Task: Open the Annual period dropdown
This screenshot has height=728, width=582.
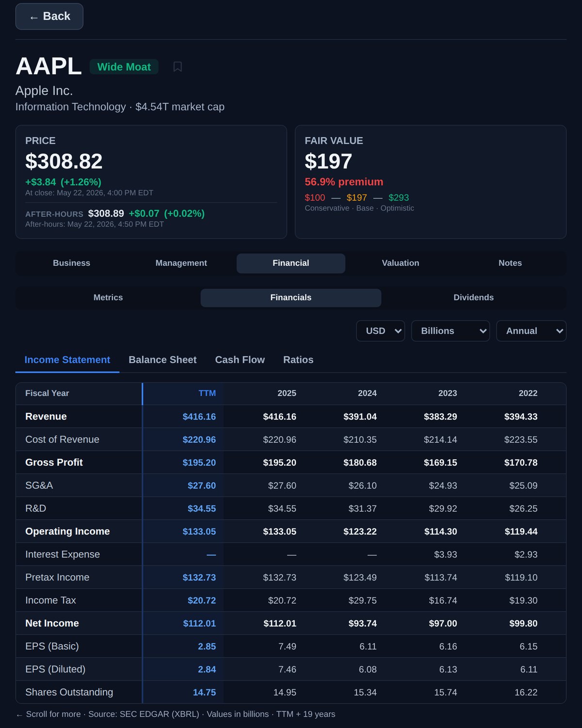Action: tap(532, 331)
